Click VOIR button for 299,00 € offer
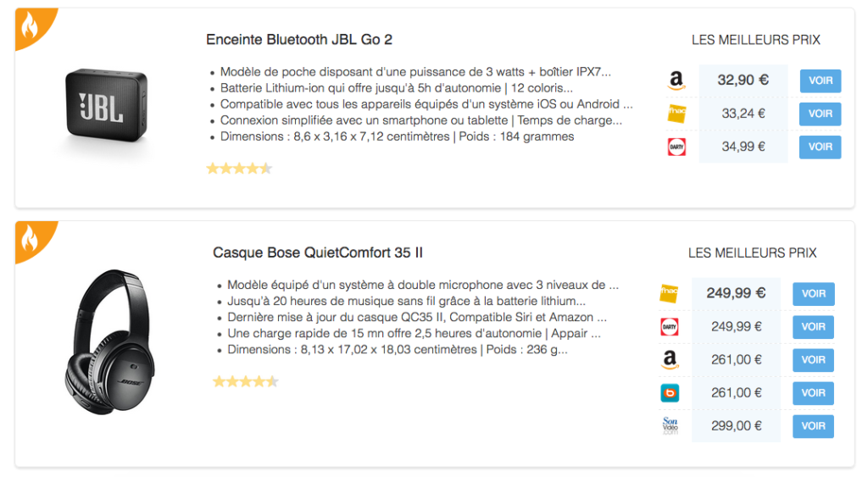868x477 pixels. click(813, 426)
